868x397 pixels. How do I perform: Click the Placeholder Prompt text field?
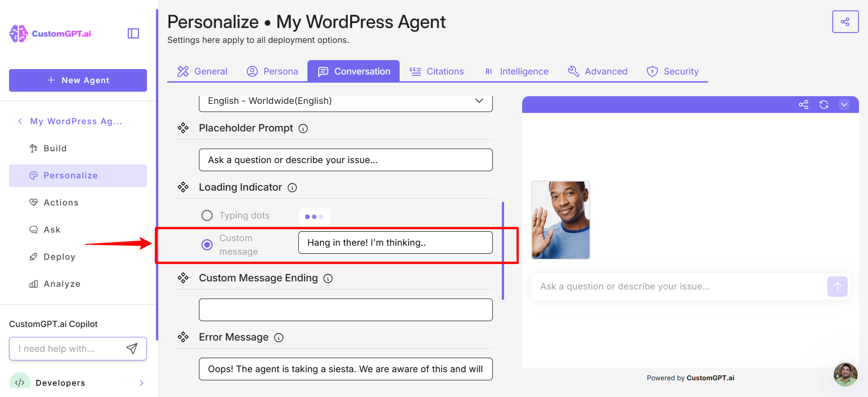pos(346,160)
